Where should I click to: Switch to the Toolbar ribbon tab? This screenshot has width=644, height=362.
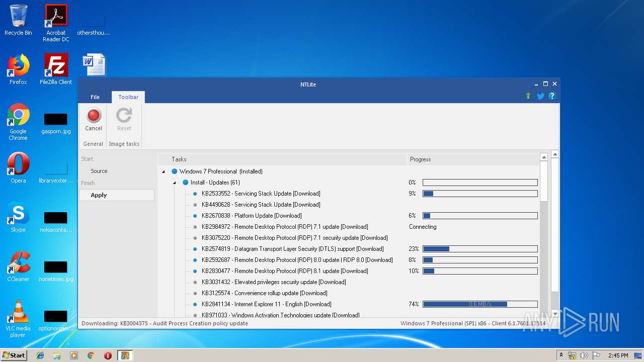[128, 97]
